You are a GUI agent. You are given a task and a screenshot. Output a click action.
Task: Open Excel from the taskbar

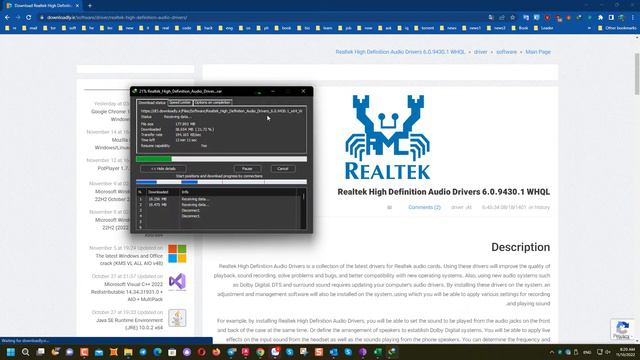pos(378,352)
